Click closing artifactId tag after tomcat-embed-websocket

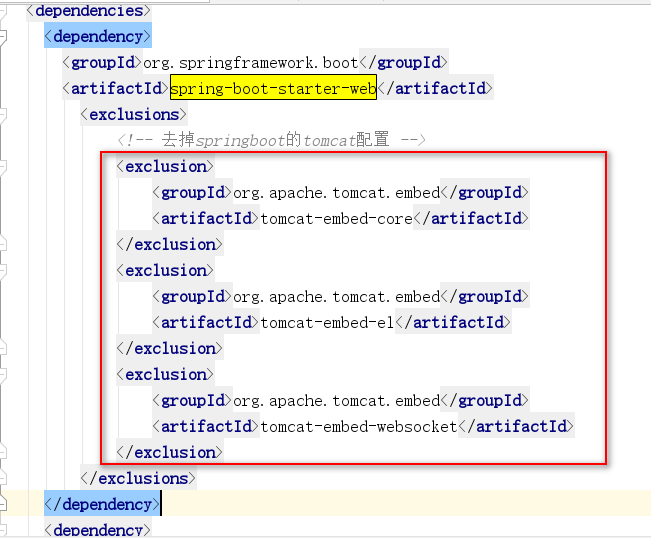(516, 427)
